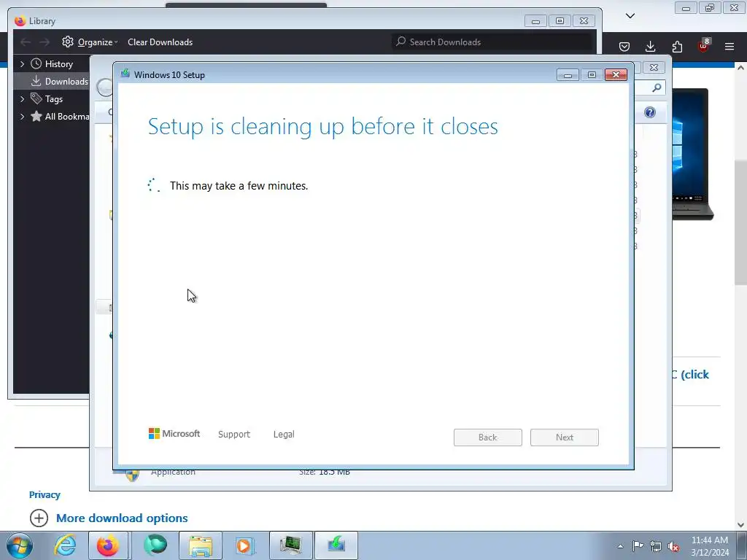The width and height of the screenshot is (747, 560).
Task: Click the Microsoft logo in Setup footer
Action: point(174,434)
